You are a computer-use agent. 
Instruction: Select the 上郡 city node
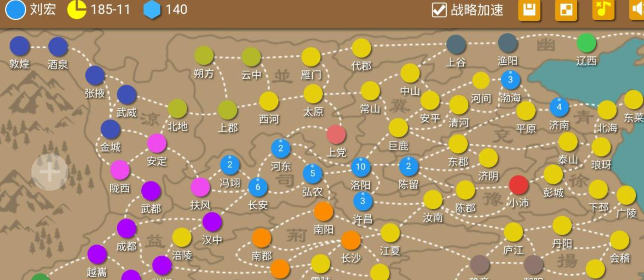pyautogui.click(x=228, y=110)
